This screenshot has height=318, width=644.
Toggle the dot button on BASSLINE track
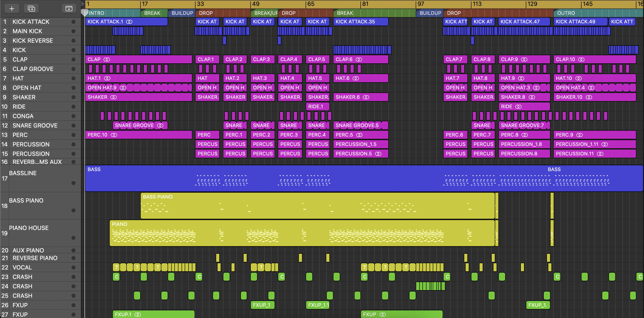pyautogui.click(x=73, y=183)
